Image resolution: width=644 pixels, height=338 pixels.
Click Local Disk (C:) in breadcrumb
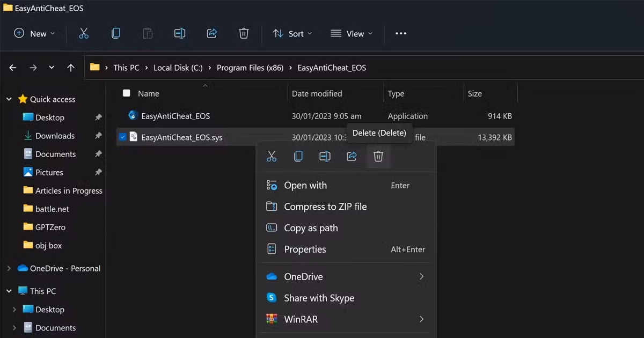178,68
